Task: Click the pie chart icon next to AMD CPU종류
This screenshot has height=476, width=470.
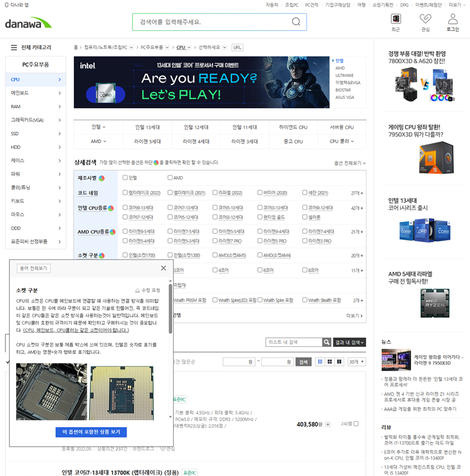Action: (112, 232)
